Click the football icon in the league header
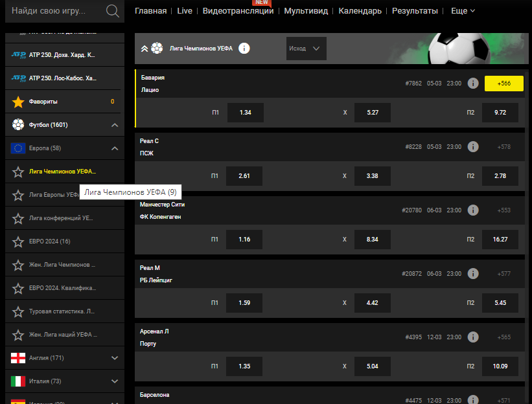The image size is (532, 404). click(x=157, y=49)
